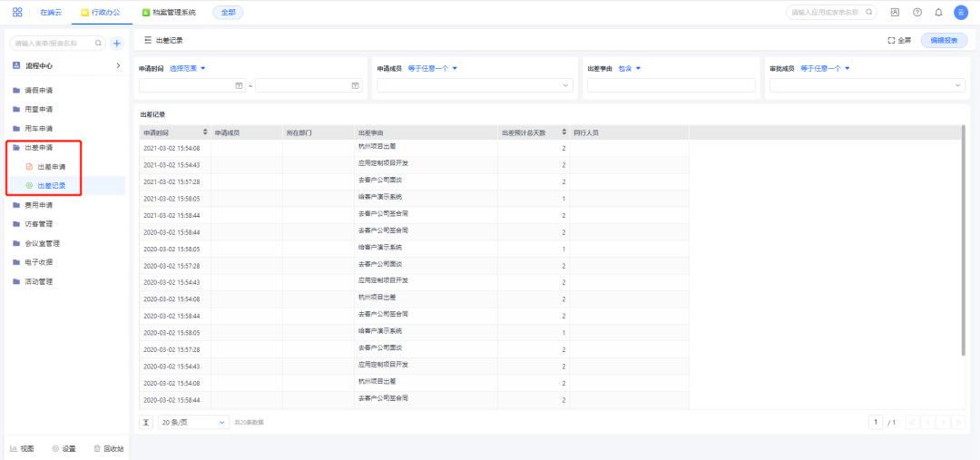Open the 回收站 recycle bin
Screen dimensions: 980x460
point(108,448)
